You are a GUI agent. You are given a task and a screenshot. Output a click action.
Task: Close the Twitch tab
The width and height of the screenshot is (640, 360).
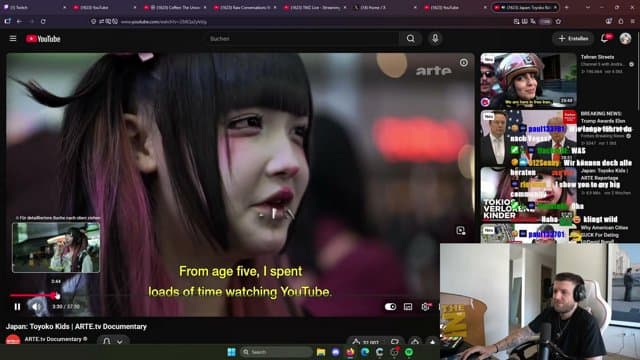[x=64, y=7]
